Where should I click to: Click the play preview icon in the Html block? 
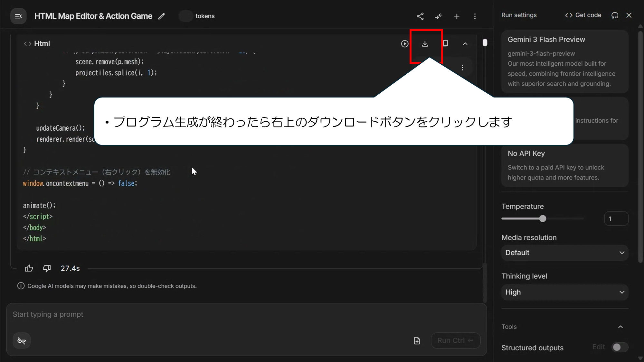click(x=405, y=44)
